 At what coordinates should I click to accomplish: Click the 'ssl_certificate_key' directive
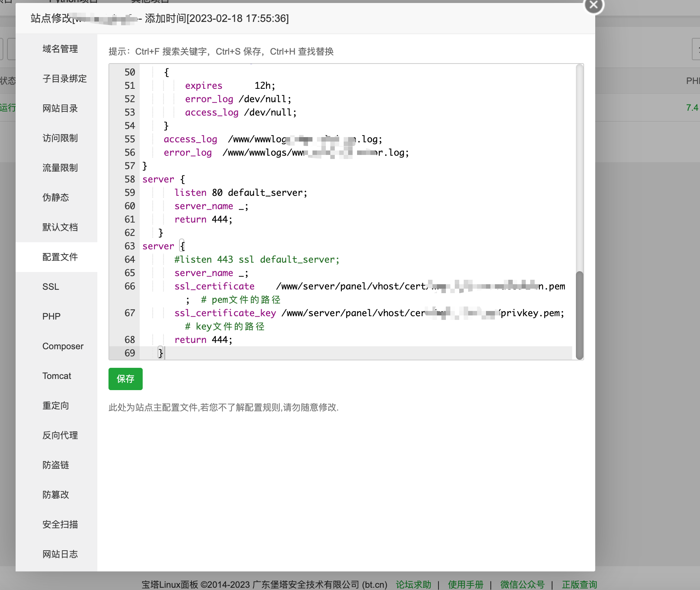pyautogui.click(x=225, y=313)
